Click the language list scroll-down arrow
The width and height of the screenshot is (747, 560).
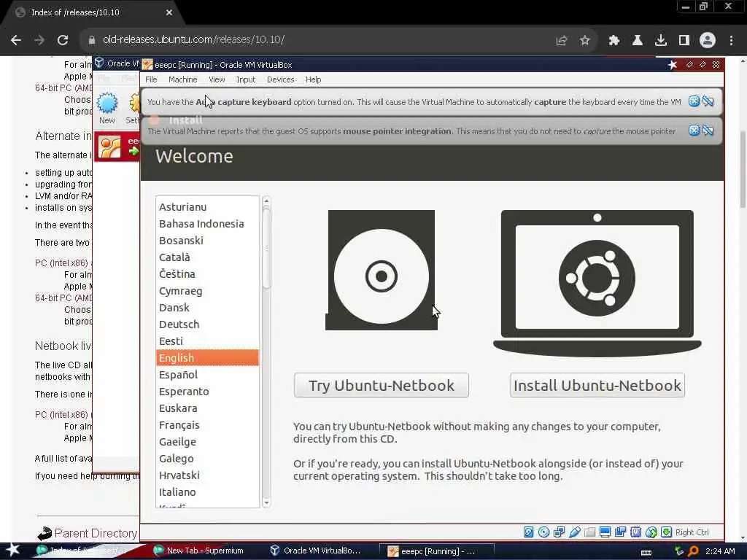coord(266,503)
